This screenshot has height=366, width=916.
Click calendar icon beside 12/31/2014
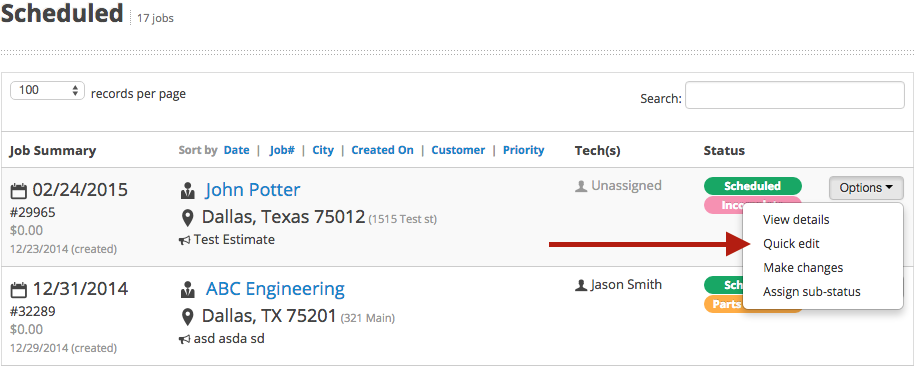(x=19, y=290)
